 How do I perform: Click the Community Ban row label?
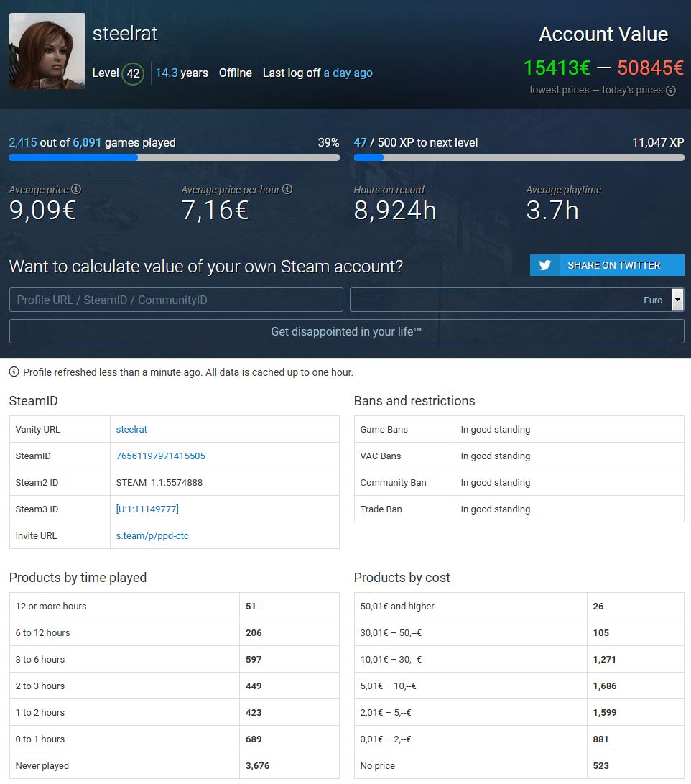[x=393, y=482]
